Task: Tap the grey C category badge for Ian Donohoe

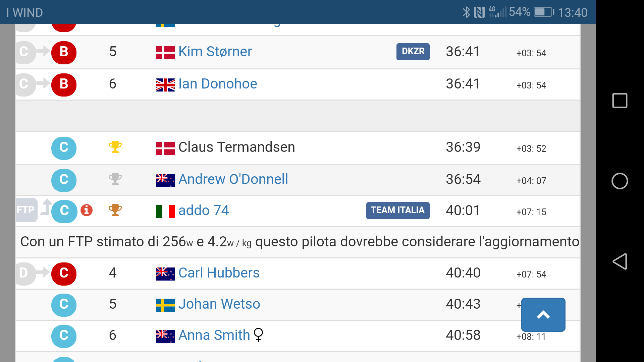Action: click(25, 84)
